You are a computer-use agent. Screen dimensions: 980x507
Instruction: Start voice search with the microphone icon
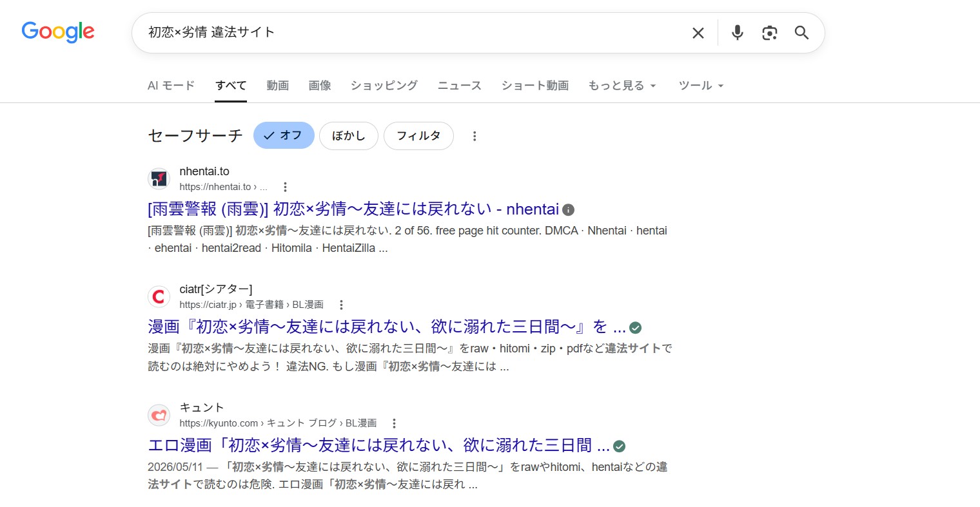(x=738, y=33)
